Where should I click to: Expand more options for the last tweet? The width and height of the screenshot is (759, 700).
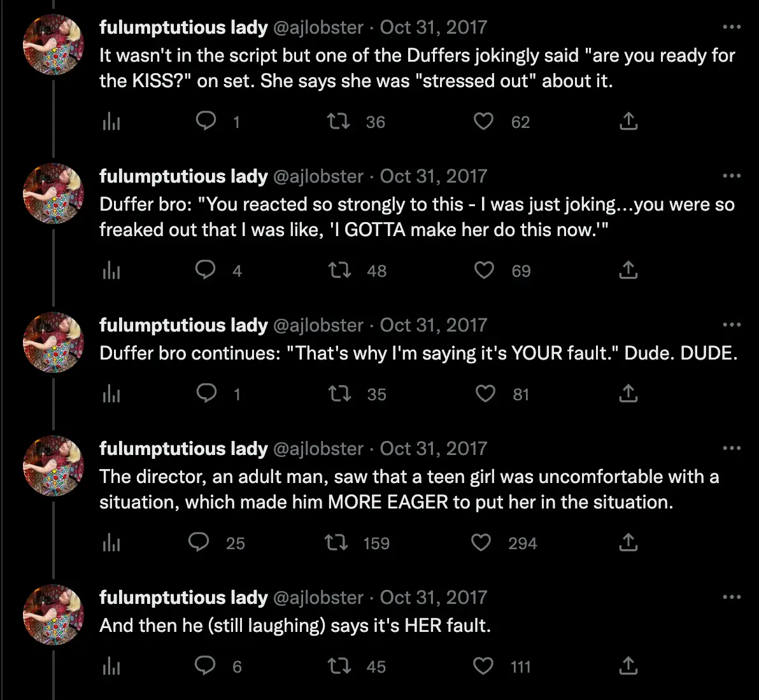click(x=732, y=598)
